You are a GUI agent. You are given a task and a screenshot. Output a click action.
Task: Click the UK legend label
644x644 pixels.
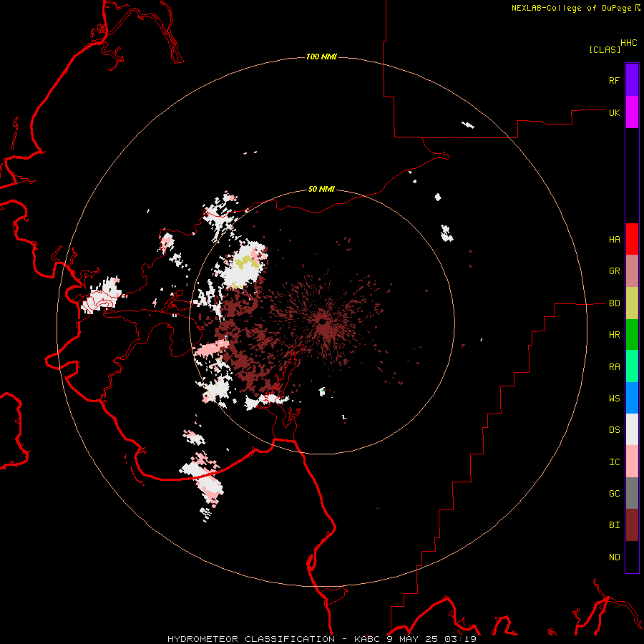[x=614, y=112]
